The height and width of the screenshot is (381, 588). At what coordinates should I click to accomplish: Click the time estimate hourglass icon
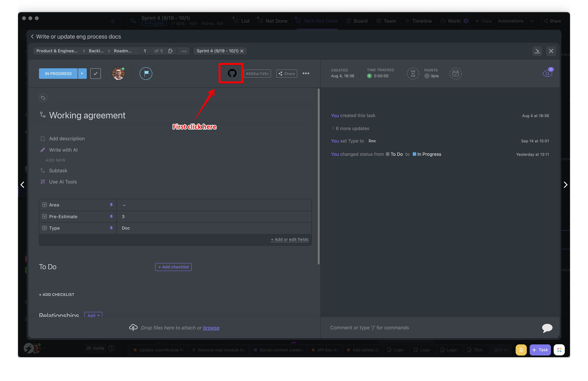pos(413,73)
